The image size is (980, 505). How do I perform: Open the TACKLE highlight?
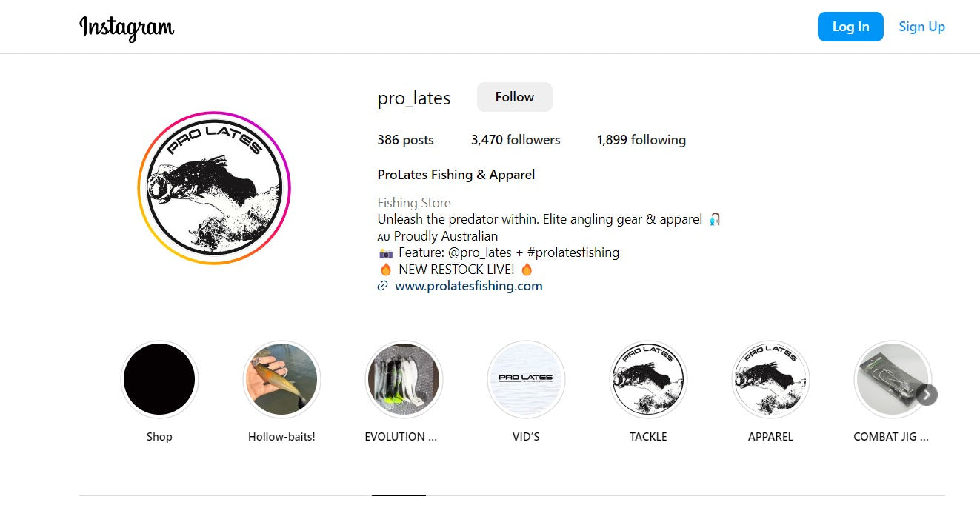[648, 380]
